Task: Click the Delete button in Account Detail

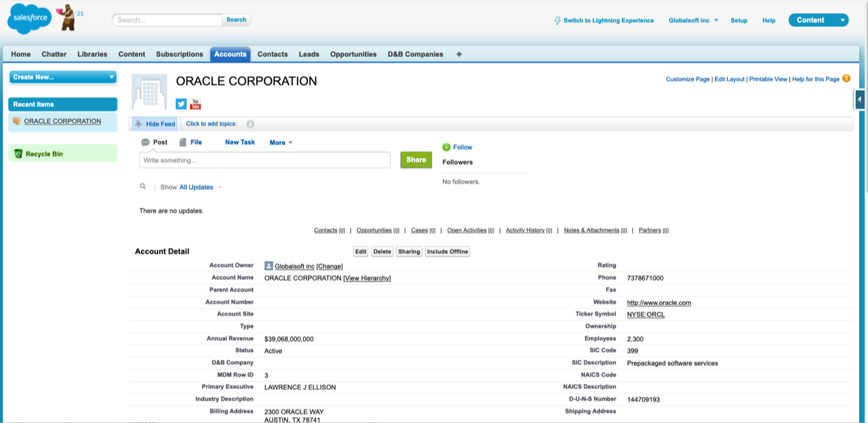Action: [x=382, y=251]
